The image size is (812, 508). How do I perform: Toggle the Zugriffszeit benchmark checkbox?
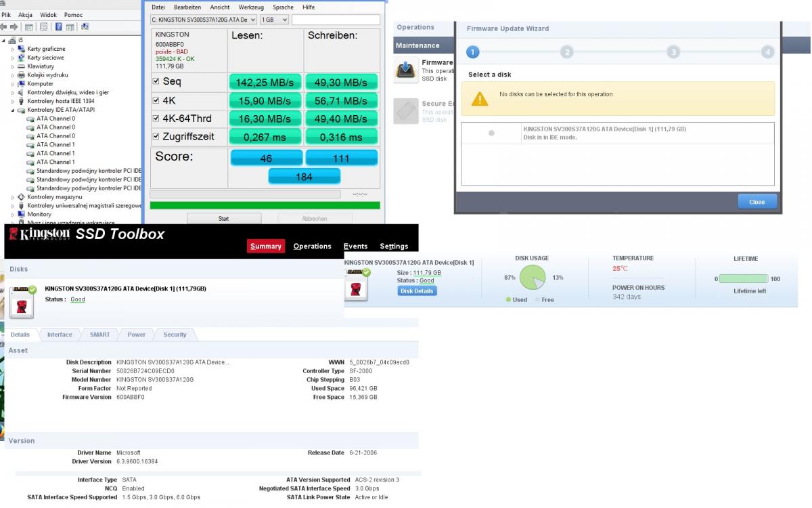pos(157,137)
